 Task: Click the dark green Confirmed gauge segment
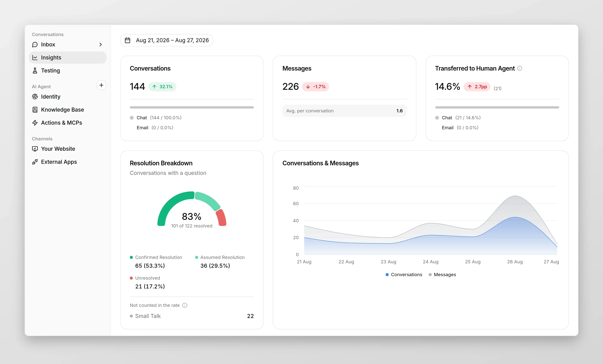171,204
